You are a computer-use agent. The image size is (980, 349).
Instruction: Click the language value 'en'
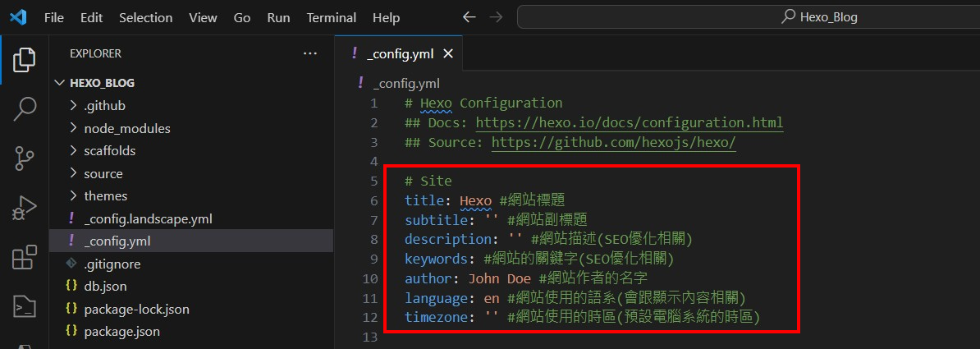492,298
